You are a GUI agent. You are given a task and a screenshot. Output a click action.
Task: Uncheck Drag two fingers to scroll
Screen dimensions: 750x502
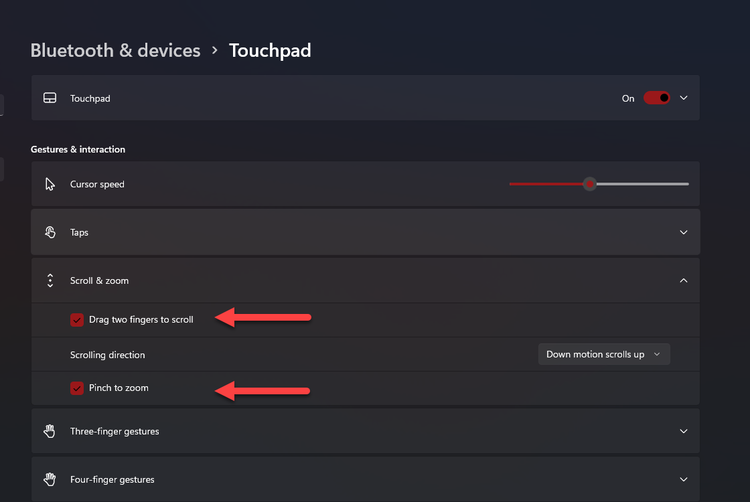(x=77, y=319)
